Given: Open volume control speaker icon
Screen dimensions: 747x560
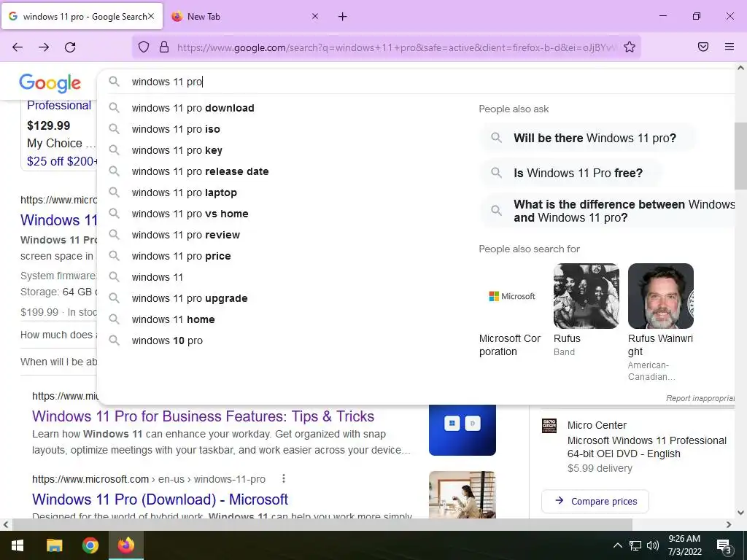Looking at the screenshot, I should click(x=653, y=545).
